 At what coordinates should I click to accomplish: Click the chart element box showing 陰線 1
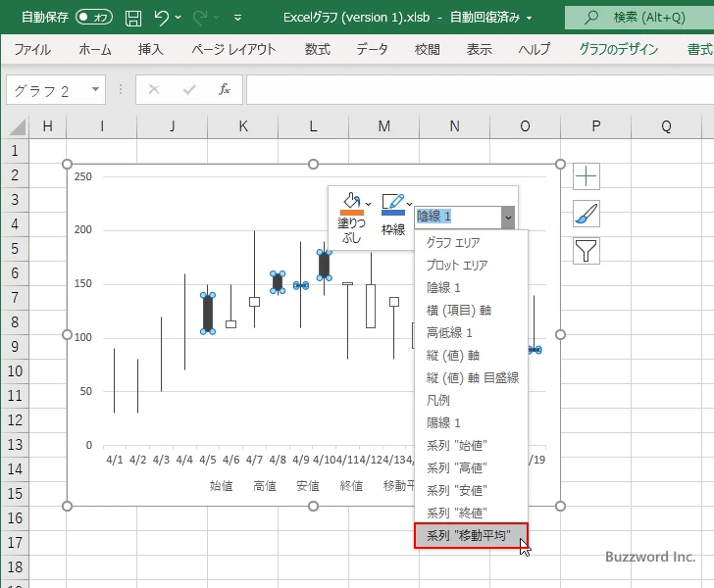pos(458,218)
